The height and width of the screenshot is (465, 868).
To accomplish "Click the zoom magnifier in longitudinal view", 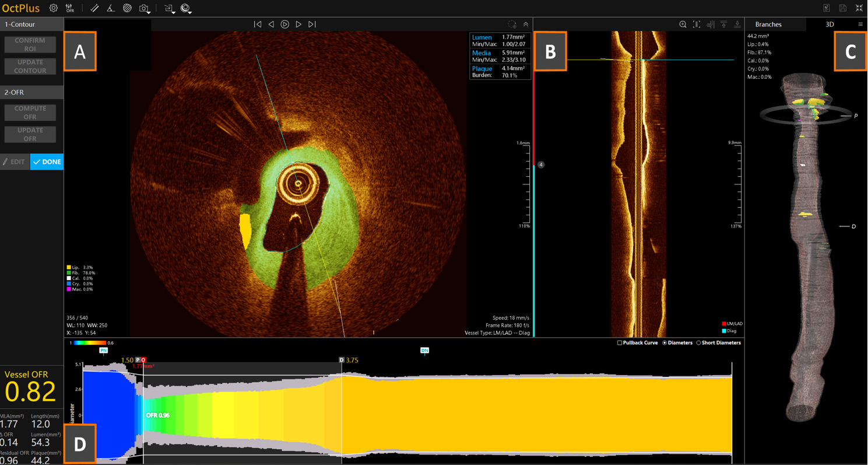I will point(683,25).
